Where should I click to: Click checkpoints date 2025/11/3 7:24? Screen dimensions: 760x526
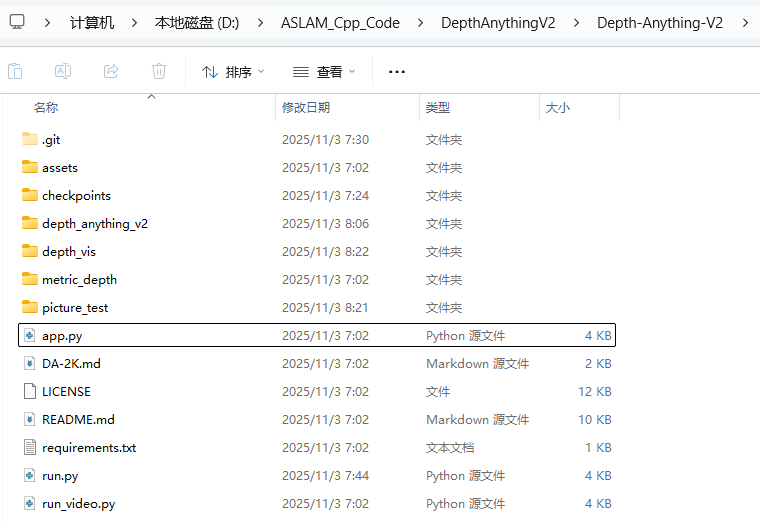coord(325,195)
